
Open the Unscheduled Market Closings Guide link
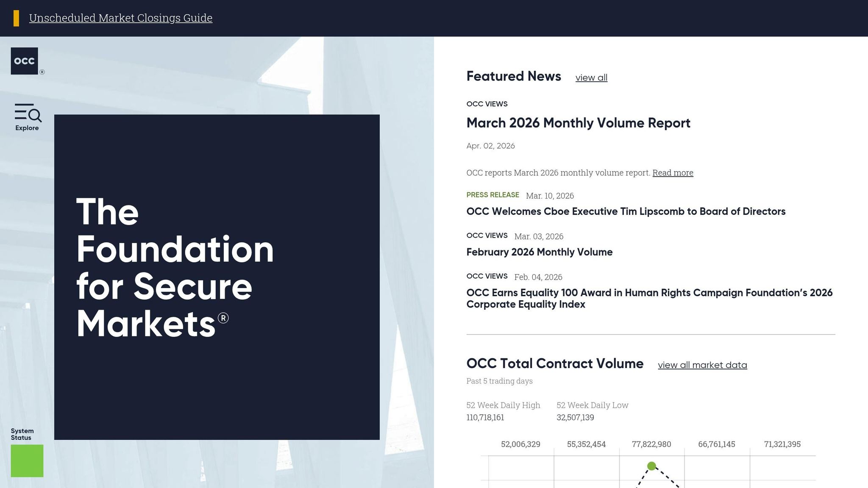[121, 18]
